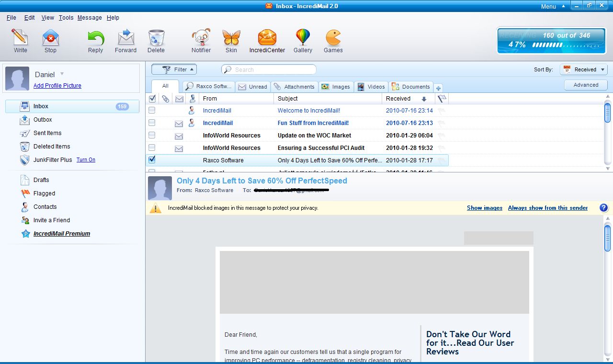
Task: Open the View menu
Action: [48, 18]
